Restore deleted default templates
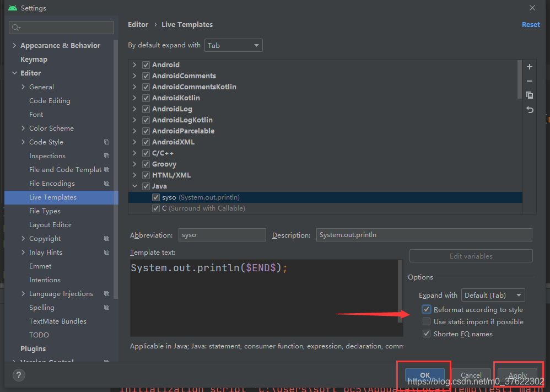 pos(529,110)
